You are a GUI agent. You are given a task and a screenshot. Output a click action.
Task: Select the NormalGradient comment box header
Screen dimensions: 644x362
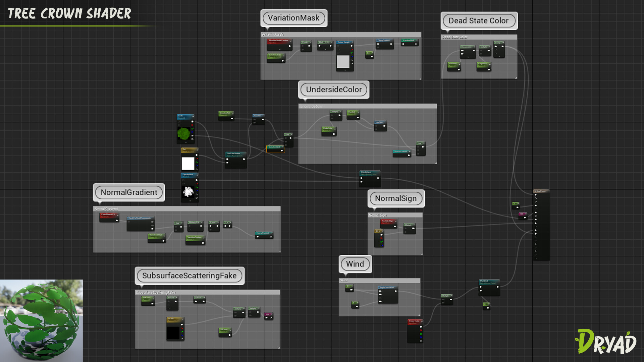pos(186,209)
